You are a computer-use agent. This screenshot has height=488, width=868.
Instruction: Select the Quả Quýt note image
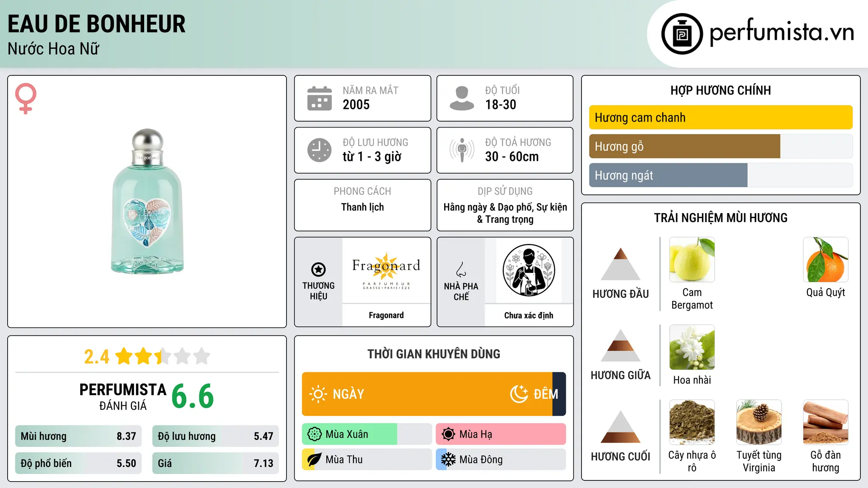[826, 260]
